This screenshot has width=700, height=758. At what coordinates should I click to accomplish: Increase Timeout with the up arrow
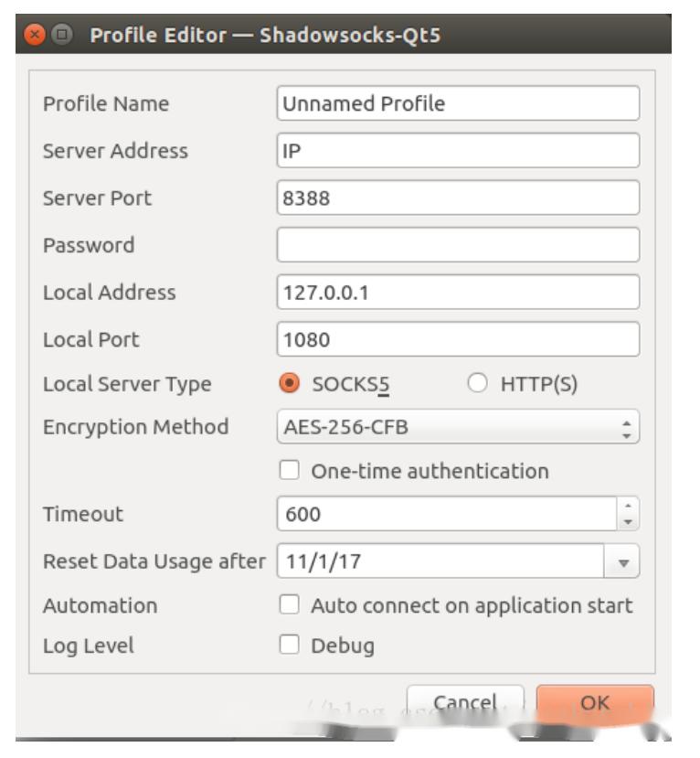click(x=628, y=507)
